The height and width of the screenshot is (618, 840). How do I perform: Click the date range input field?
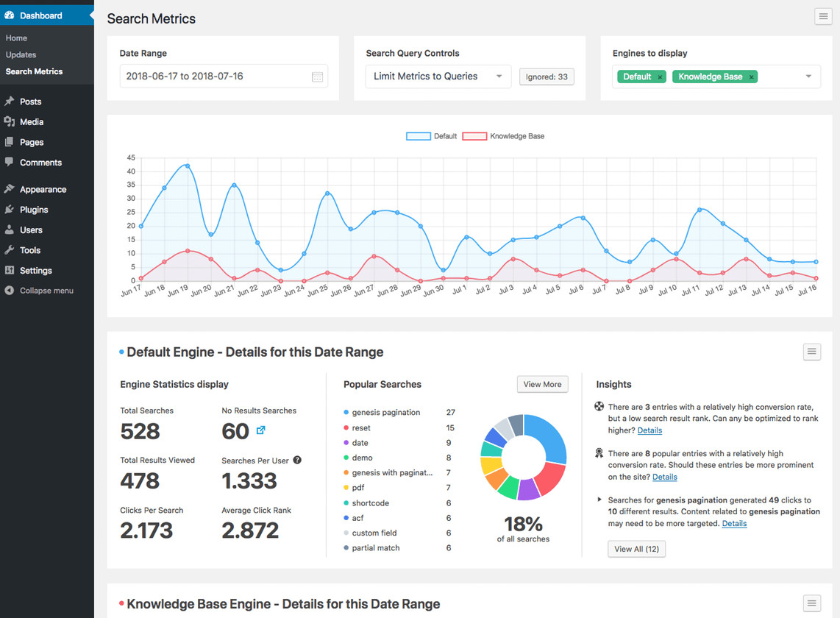pos(224,76)
